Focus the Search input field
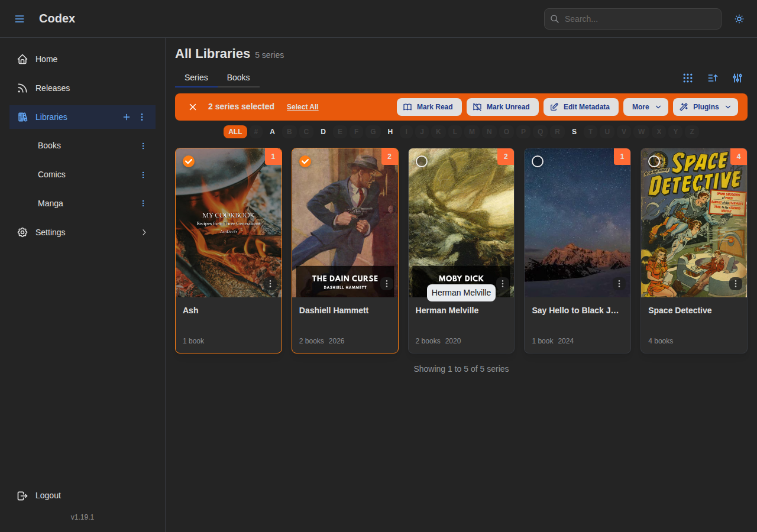The width and height of the screenshot is (757, 532). point(633,19)
